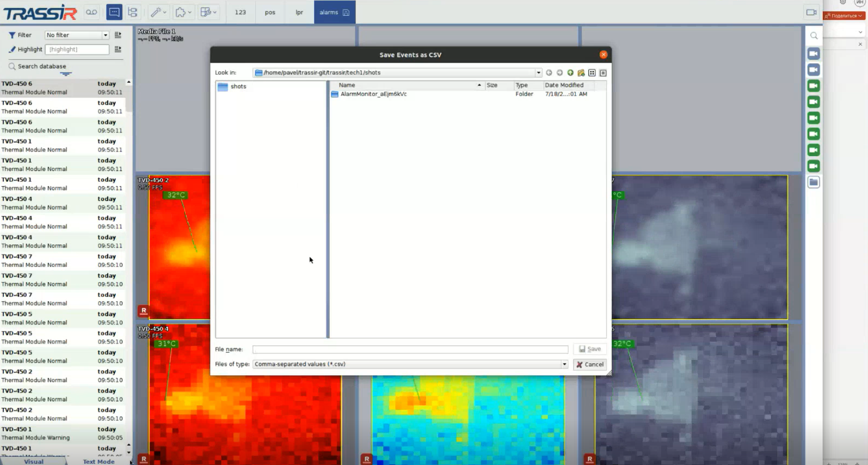
Task: Click the archive tape icon beside TRASSIR logo
Action: point(91,12)
